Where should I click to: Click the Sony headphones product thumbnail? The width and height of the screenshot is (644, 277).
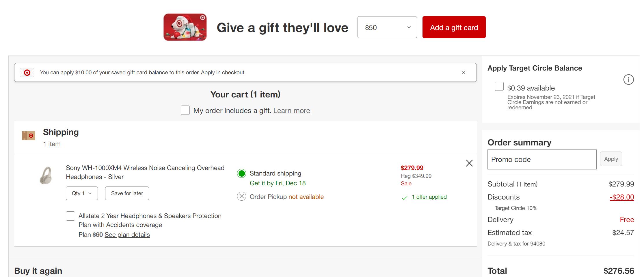click(46, 175)
